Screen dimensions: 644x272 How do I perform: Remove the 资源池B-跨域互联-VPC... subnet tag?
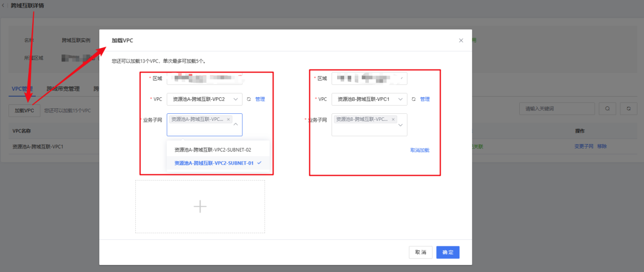[x=393, y=119]
